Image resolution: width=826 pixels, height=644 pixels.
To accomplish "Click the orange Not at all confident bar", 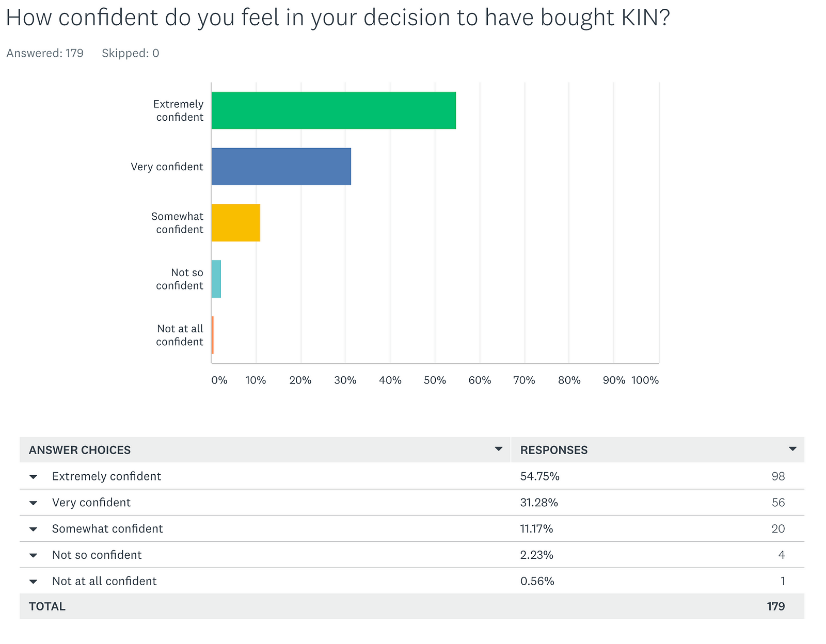I will coord(212,335).
